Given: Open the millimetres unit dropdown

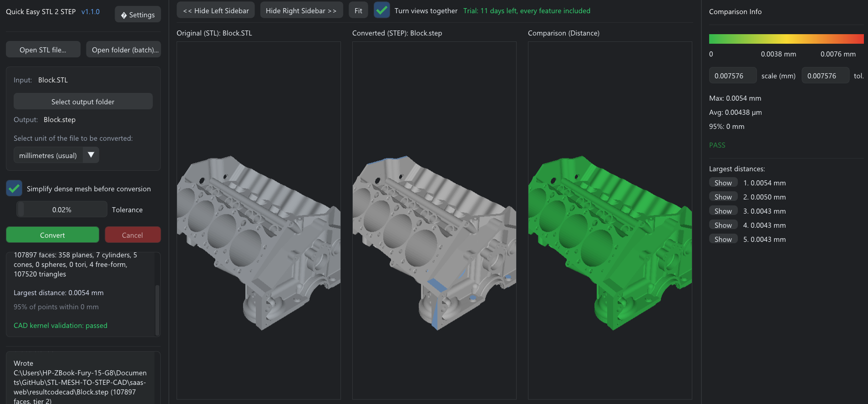Looking at the screenshot, I should 56,155.
